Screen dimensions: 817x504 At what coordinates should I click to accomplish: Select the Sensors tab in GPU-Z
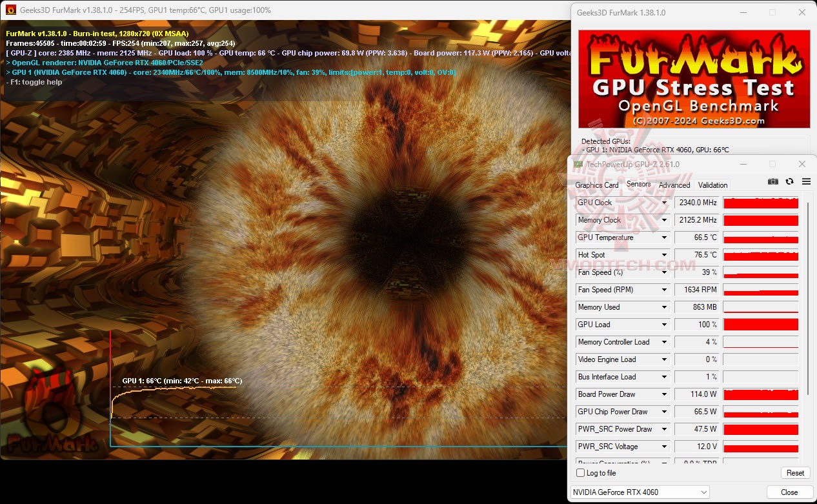click(639, 184)
